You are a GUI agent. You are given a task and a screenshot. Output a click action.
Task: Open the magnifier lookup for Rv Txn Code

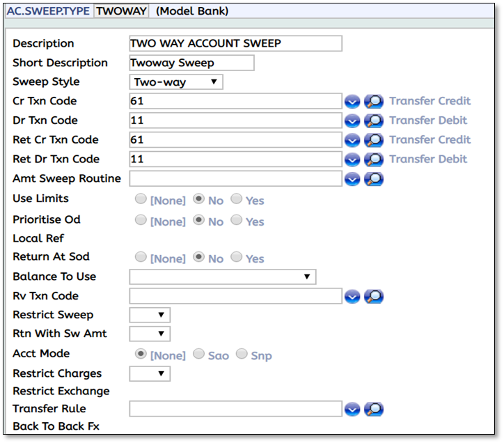coord(374,297)
